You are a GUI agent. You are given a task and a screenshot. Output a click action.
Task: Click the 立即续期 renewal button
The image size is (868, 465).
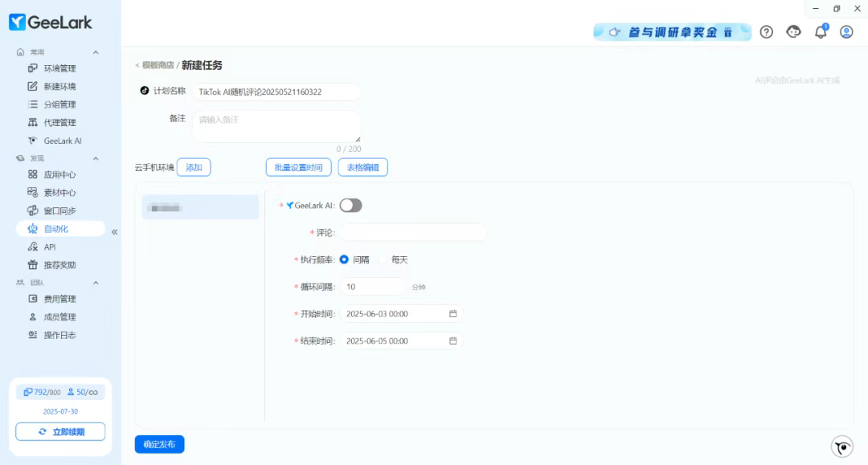click(x=60, y=432)
